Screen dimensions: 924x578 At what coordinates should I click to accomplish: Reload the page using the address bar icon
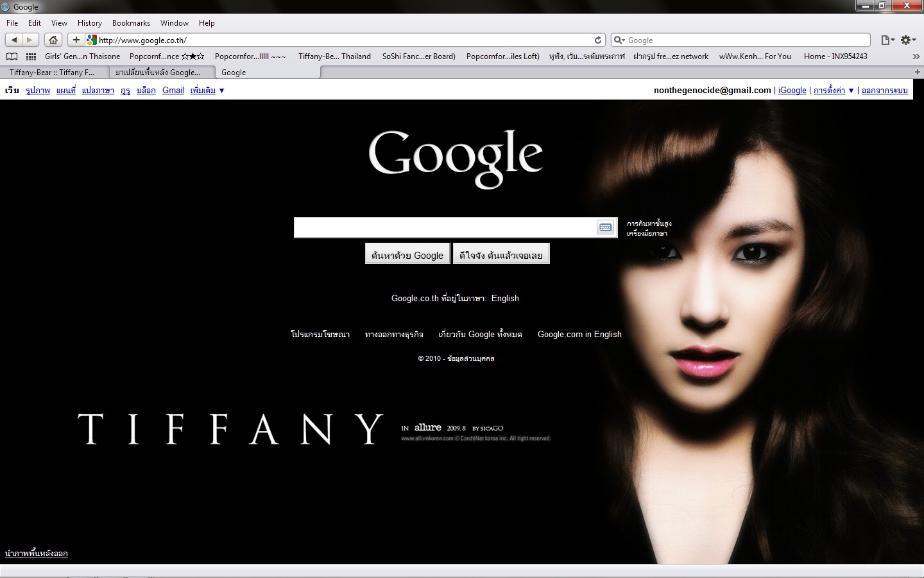coord(598,40)
